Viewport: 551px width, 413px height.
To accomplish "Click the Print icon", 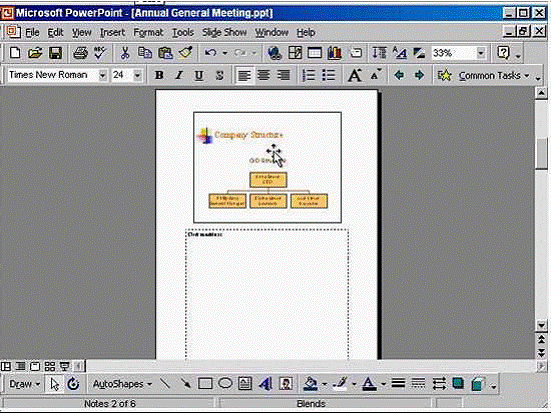I will [80, 53].
